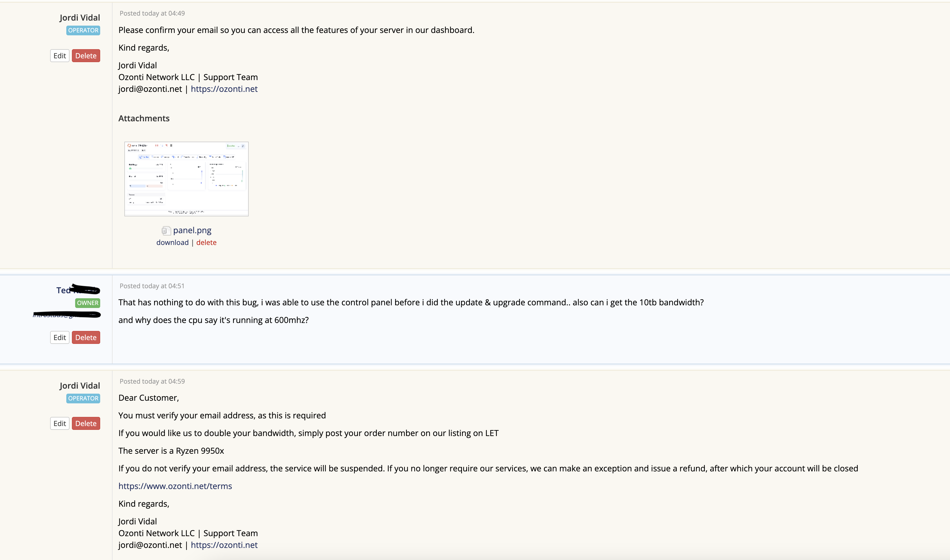The width and height of the screenshot is (950, 560).
Task: Click the first OPERATOR badge
Action: coord(83,31)
